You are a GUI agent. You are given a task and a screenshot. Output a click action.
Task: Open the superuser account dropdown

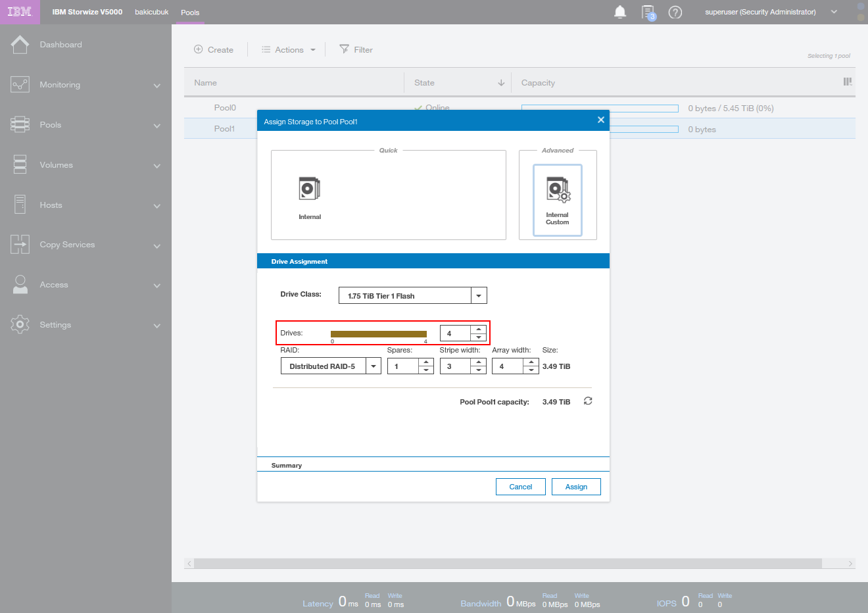[834, 12]
